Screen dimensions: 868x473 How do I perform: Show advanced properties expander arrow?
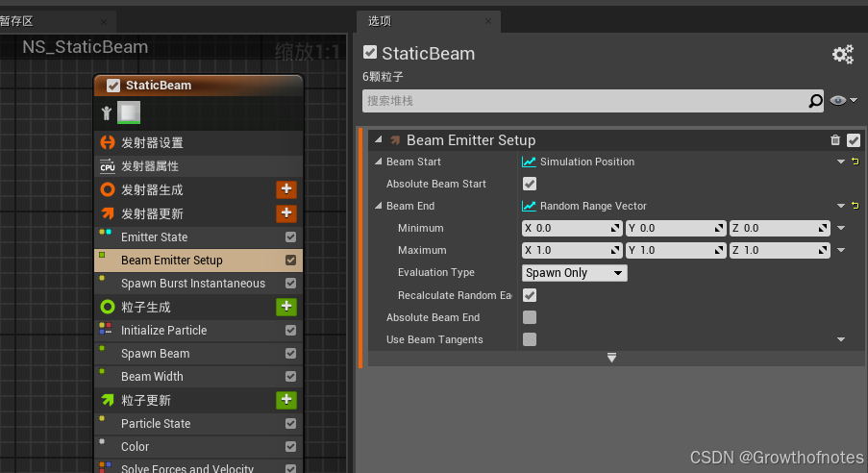611,358
